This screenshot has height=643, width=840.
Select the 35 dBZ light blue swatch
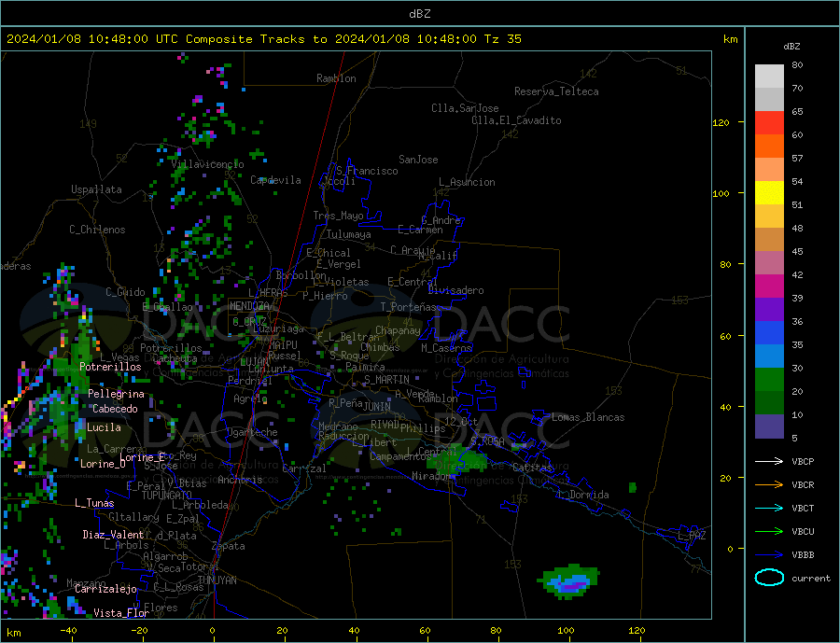(769, 356)
